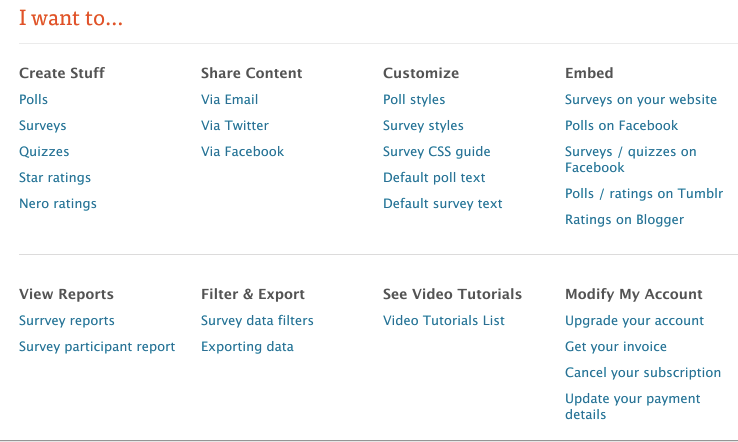Open the Exporting data article
The width and height of the screenshot is (738, 442).
click(247, 347)
